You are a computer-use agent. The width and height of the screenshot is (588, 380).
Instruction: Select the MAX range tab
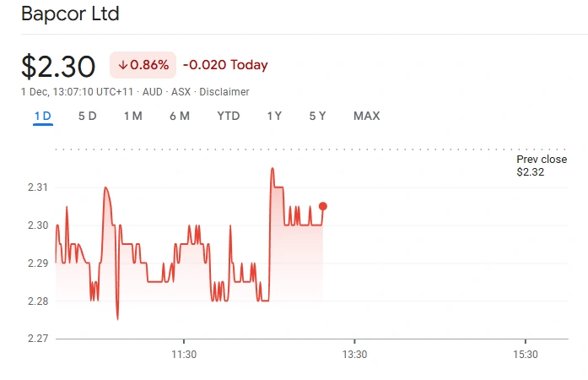pos(366,116)
